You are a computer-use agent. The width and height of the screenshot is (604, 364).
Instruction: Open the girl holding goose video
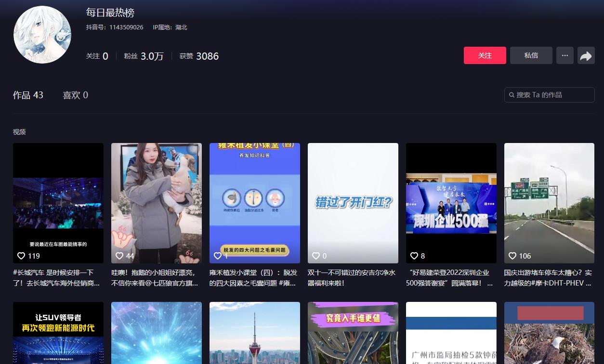point(157,203)
